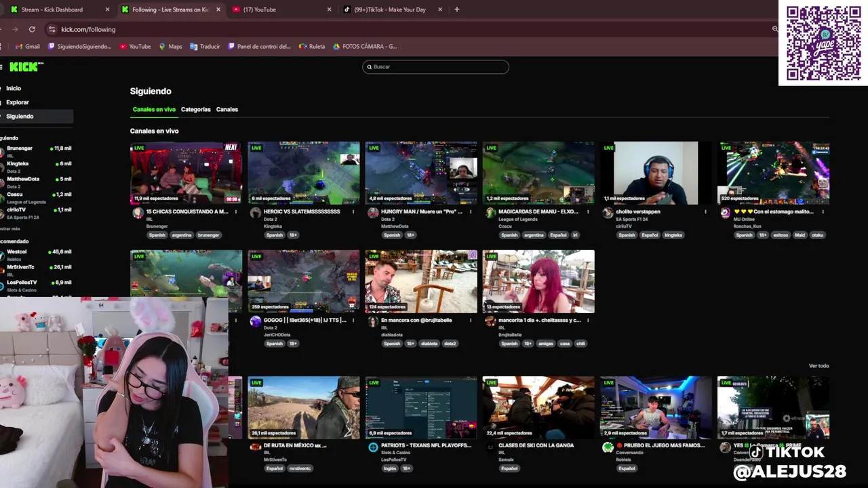Viewport: 868px width, 488px height.
Task: Open options menu for 15 CHICAS CONQUISTANDO stream
Action: point(236,211)
